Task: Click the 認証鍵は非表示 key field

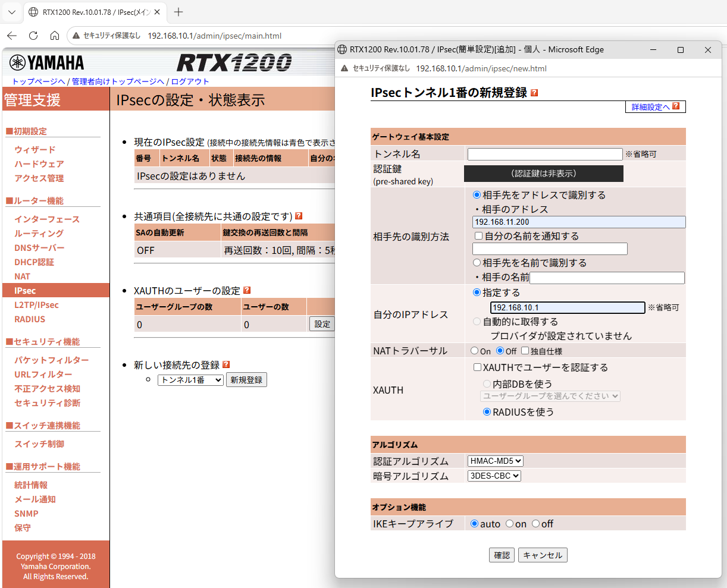Action: (x=544, y=174)
